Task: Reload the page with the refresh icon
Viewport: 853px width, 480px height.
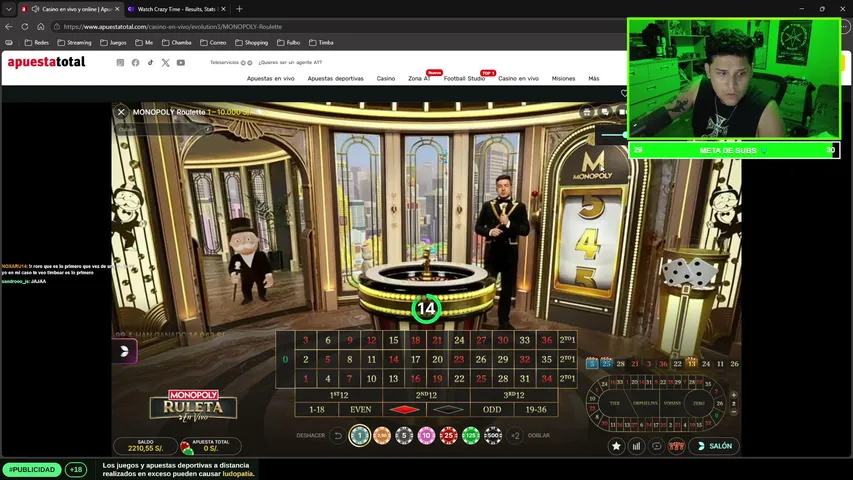Action: [x=25, y=26]
